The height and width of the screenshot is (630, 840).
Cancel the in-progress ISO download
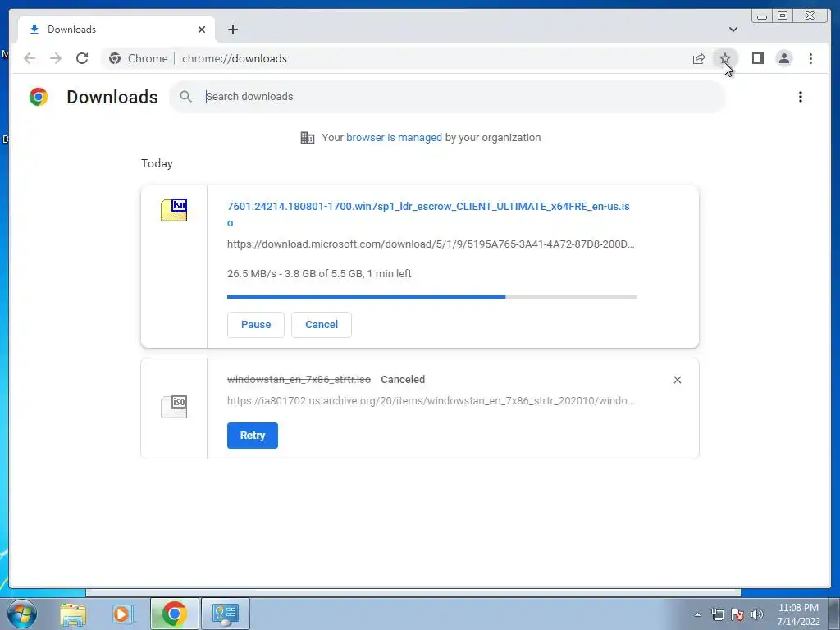(x=322, y=325)
